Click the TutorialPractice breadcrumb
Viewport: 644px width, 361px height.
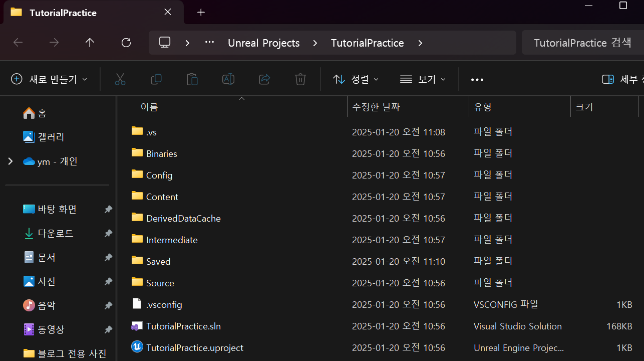[x=368, y=43]
